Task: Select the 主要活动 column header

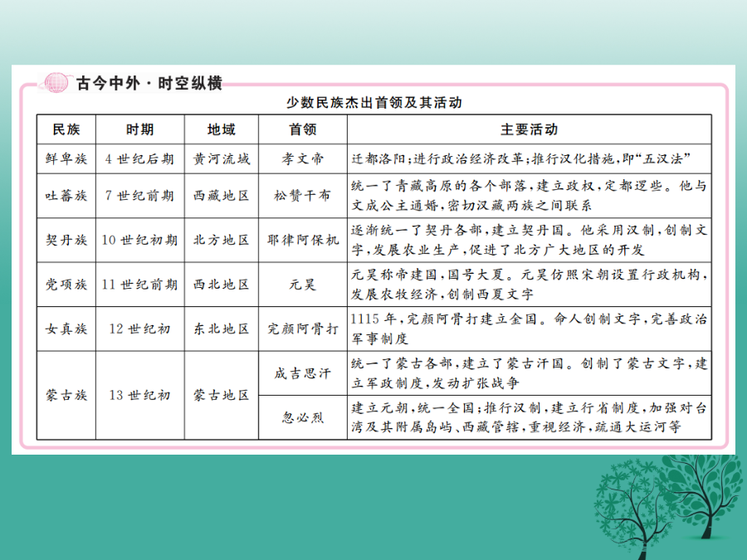Action: 529,129
